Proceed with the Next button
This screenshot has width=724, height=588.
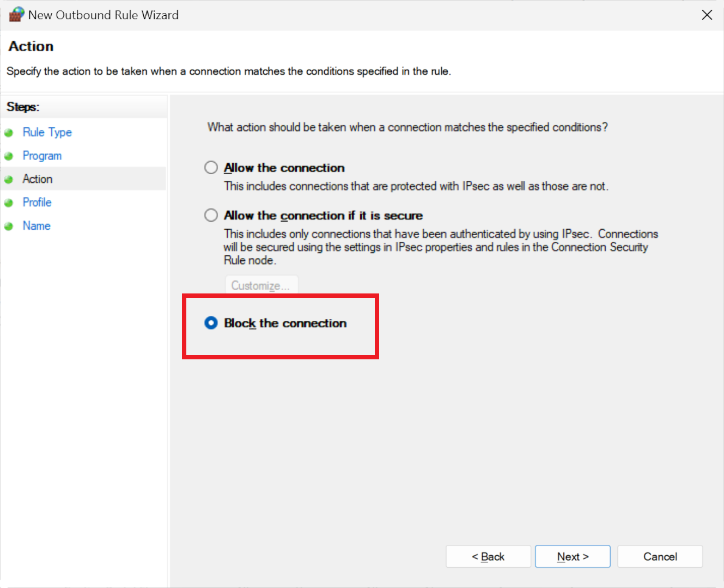click(x=573, y=556)
